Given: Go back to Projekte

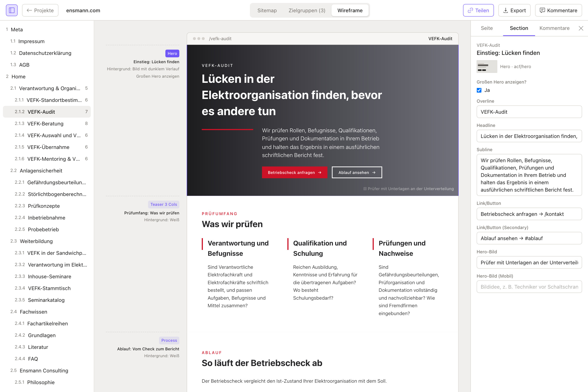Looking at the screenshot, I should pos(40,10).
